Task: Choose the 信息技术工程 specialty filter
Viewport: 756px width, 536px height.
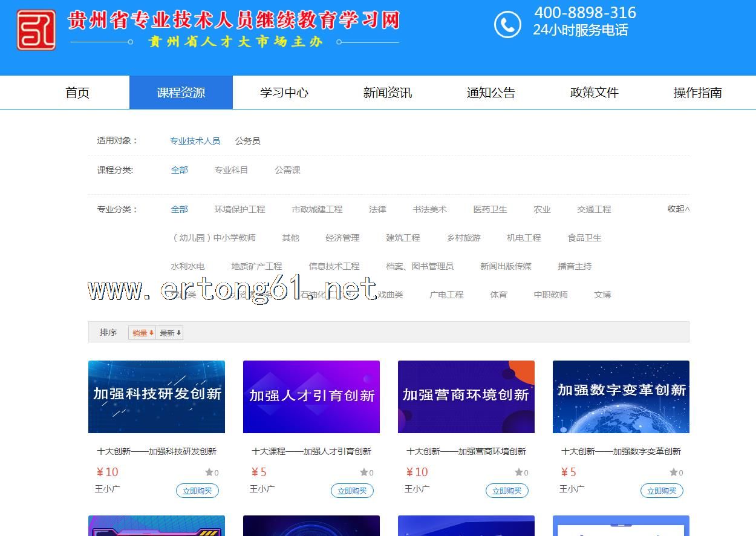Action: (x=334, y=266)
